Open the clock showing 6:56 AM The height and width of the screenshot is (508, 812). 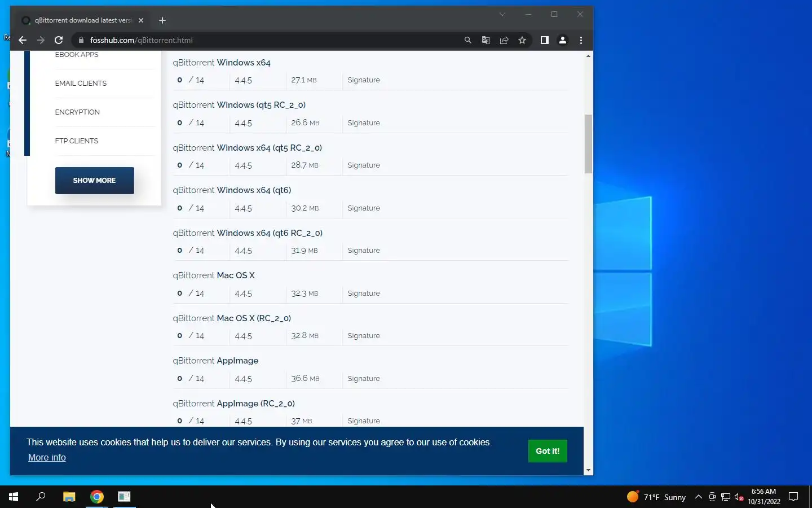pos(764,497)
